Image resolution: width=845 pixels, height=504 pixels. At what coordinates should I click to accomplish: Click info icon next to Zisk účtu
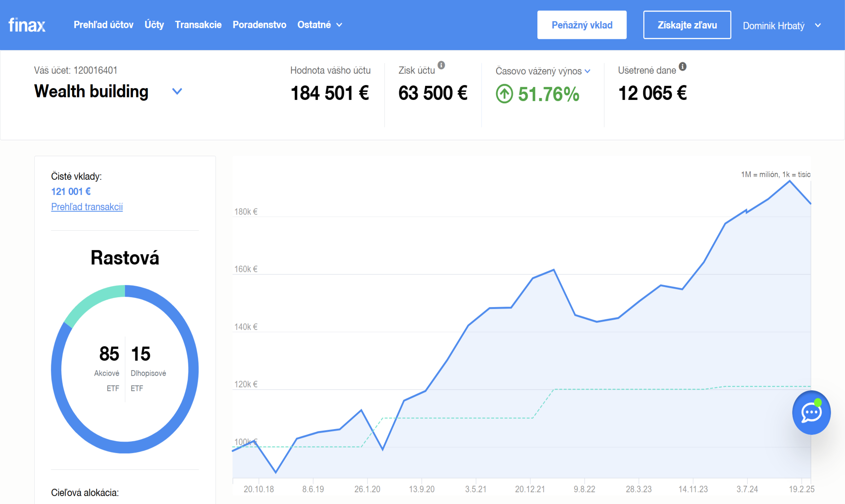coord(441,65)
